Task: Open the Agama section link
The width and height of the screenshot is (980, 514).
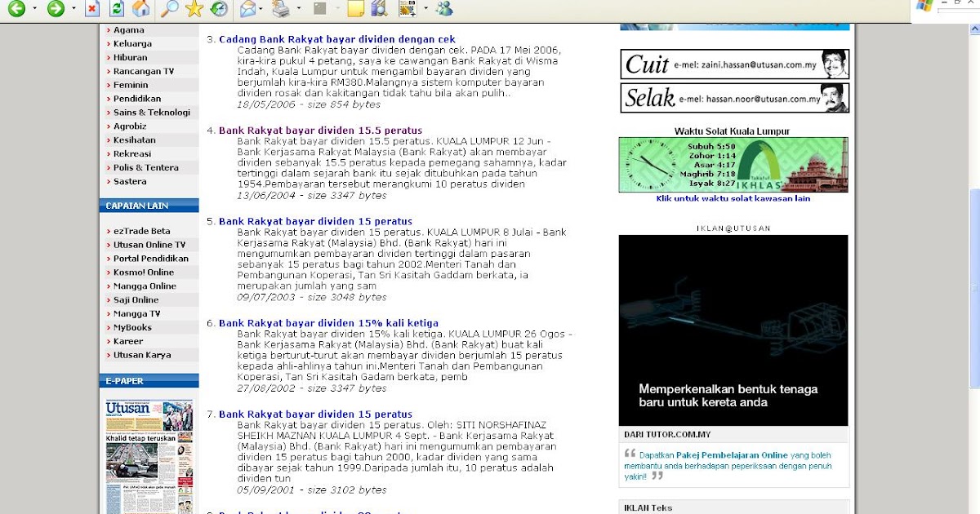Action: point(129,30)
